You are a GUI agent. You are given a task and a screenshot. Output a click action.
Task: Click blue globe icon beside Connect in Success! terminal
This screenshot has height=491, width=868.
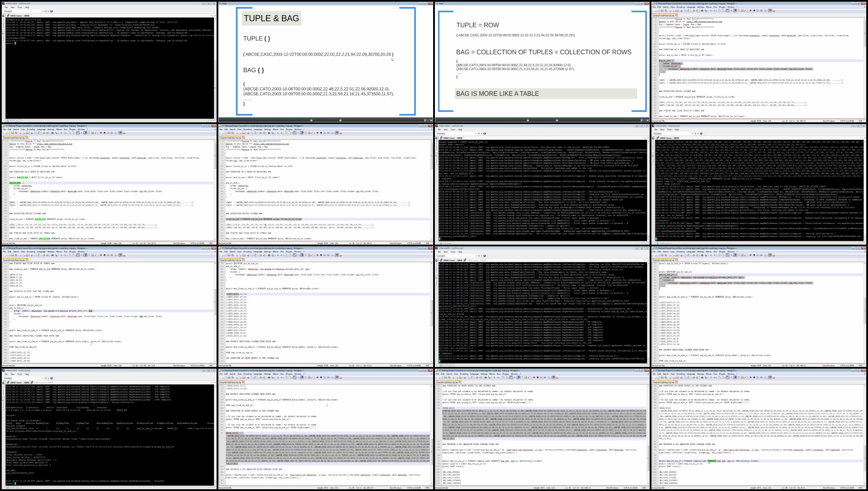tap(52, 378)
